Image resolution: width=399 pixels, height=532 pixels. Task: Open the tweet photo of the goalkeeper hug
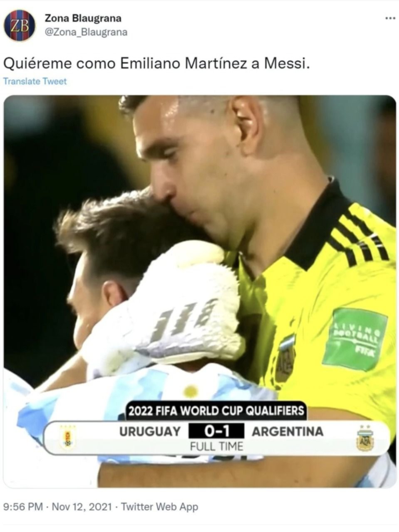click(x=200, y=291)
